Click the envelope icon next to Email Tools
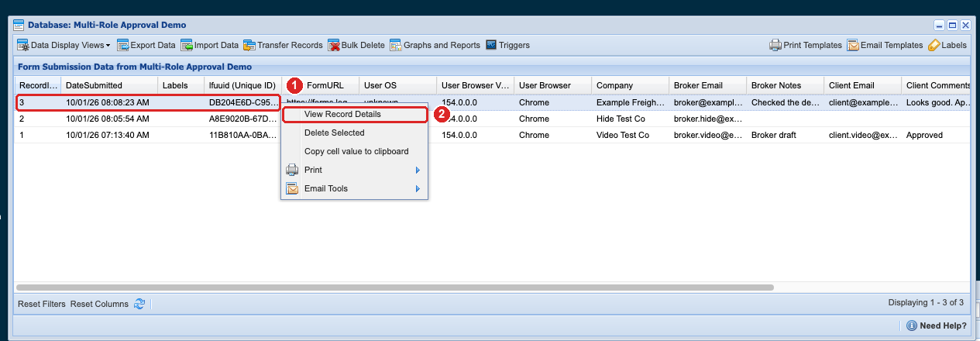 (292, 188)
